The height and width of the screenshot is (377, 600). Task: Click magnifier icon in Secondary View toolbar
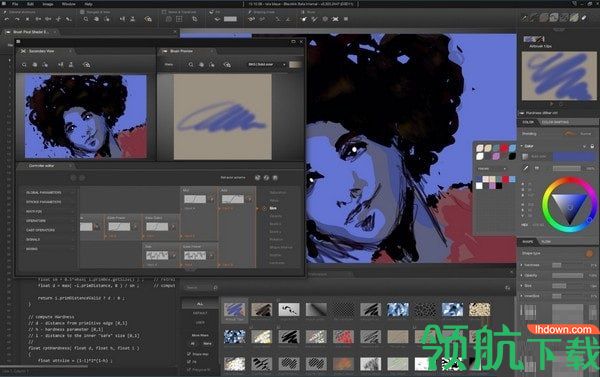pyautogui.click(x=24, y=65)
